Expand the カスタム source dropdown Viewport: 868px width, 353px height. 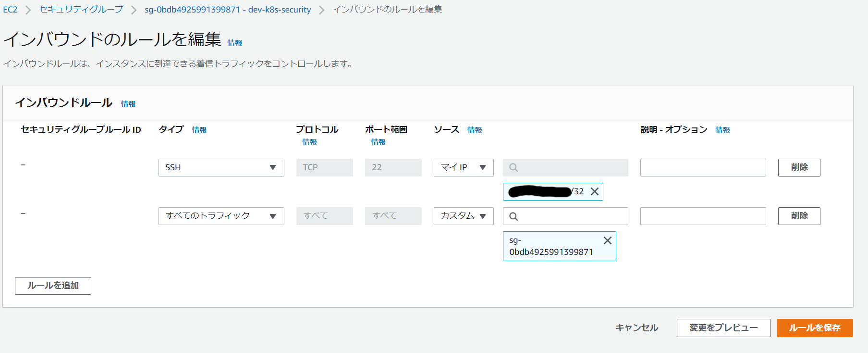(463, 216)
